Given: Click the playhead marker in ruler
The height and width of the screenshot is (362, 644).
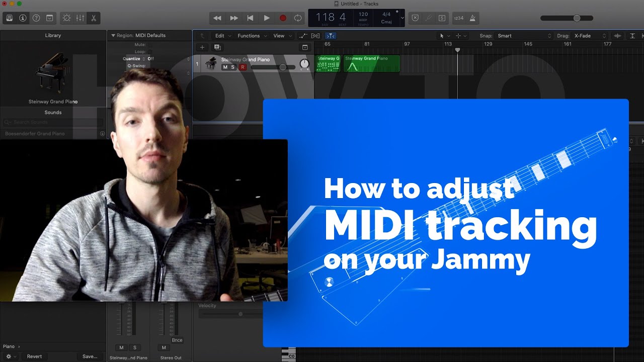Looking at the screenshot, I should coord(457,50).
